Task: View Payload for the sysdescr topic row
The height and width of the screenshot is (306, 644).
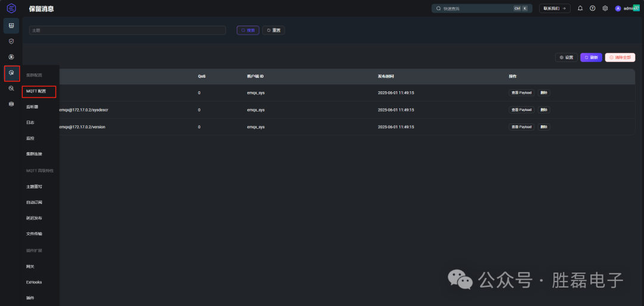Action: click(x=522, y=110)
